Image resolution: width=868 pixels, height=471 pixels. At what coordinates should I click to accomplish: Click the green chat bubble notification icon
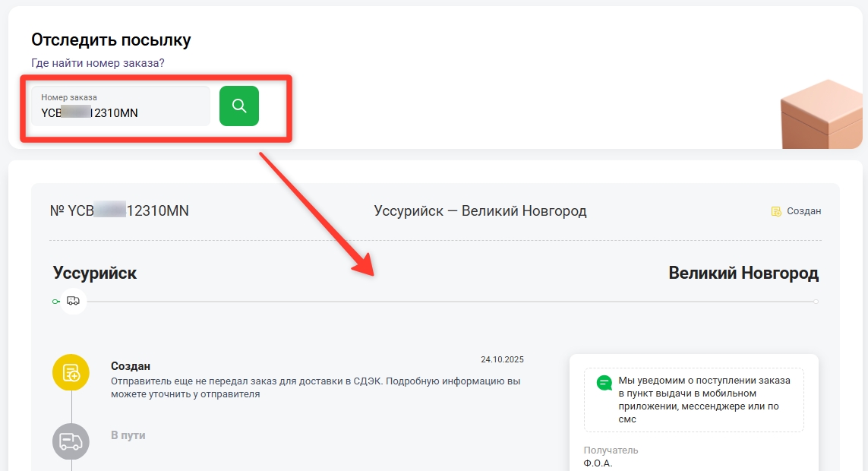[x=604, y=382]
